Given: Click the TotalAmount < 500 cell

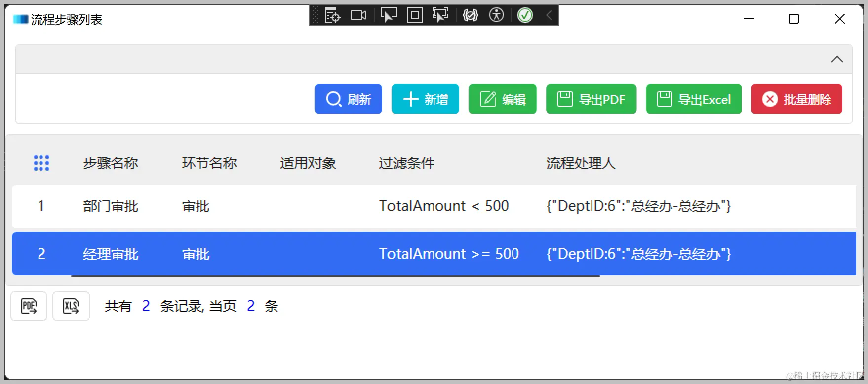Looking at the screenshot, I should pyautogui.click(x=444, y=206).
